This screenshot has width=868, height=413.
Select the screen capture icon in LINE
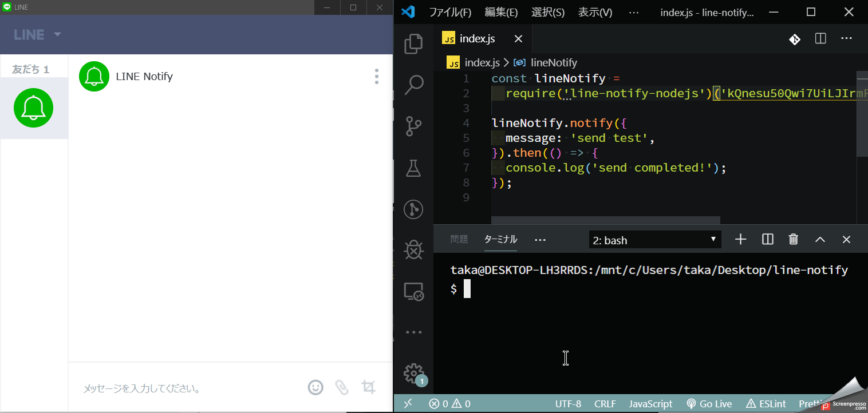point(368,387)
